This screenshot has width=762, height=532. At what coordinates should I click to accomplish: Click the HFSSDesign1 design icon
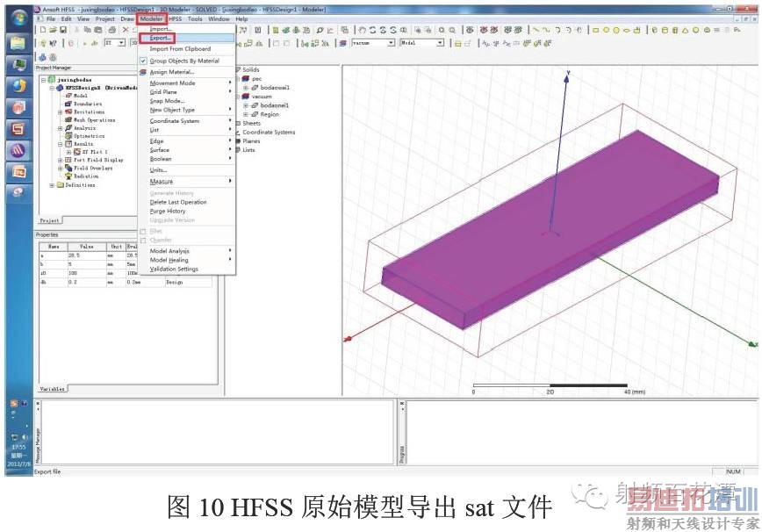coord(60,88)
